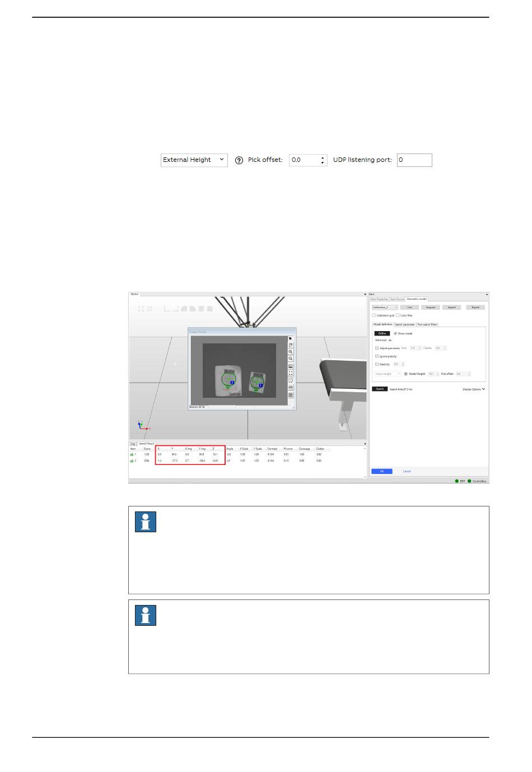Open the Item panel menu arrow
532x772 pixels.
487,294
